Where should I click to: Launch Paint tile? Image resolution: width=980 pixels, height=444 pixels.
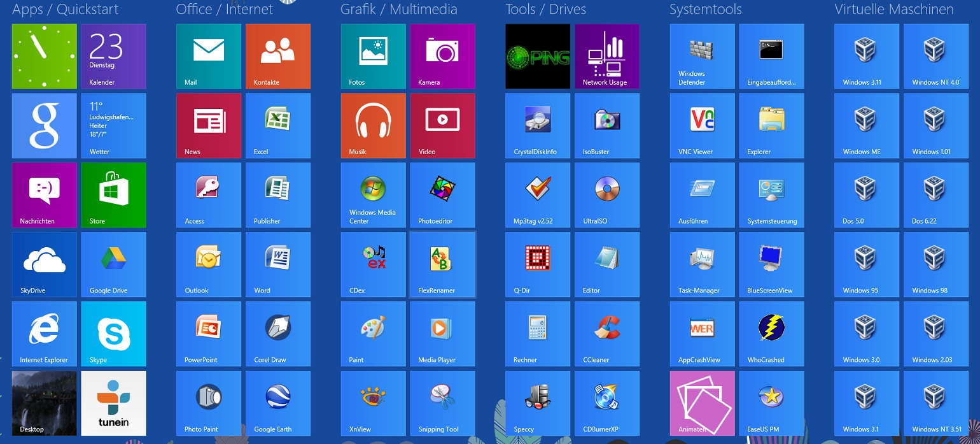[x=374, y=334]
